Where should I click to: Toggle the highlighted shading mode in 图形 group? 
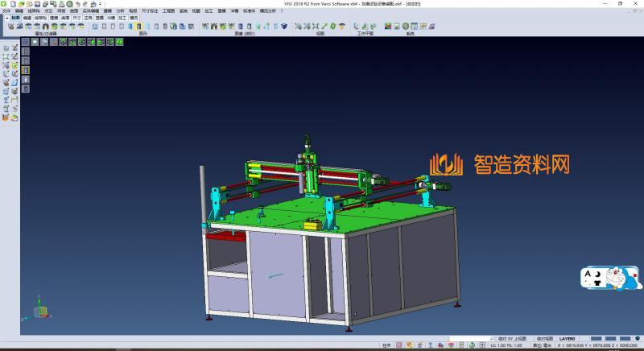tap(139, 27)
